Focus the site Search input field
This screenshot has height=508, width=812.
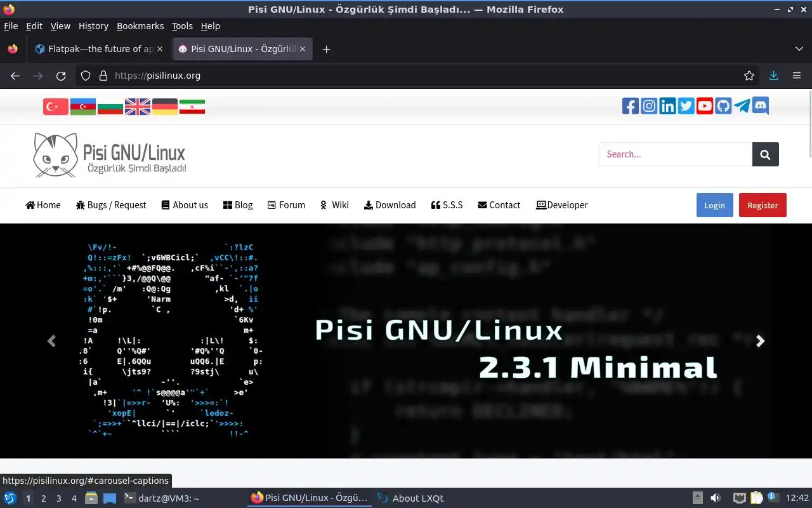676,154
